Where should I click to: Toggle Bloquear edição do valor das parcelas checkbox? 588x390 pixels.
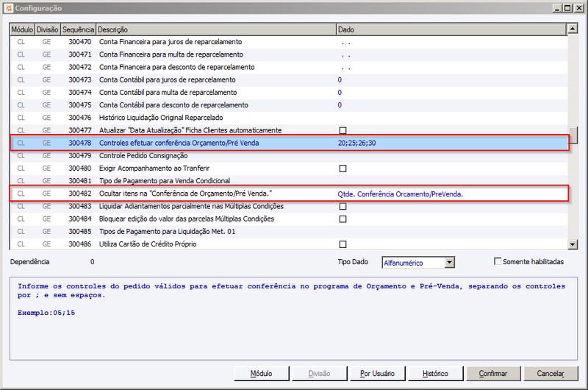[343, 219]
